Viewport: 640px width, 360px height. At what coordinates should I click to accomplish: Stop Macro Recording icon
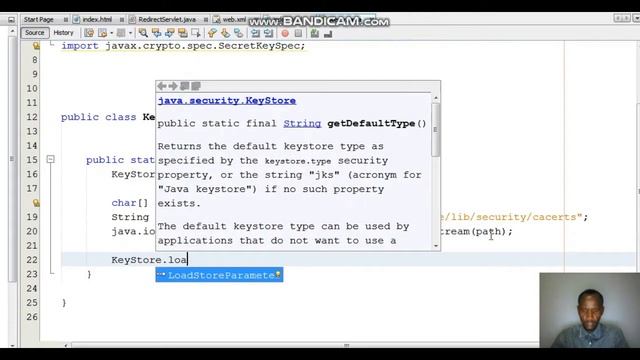(298, 33)
